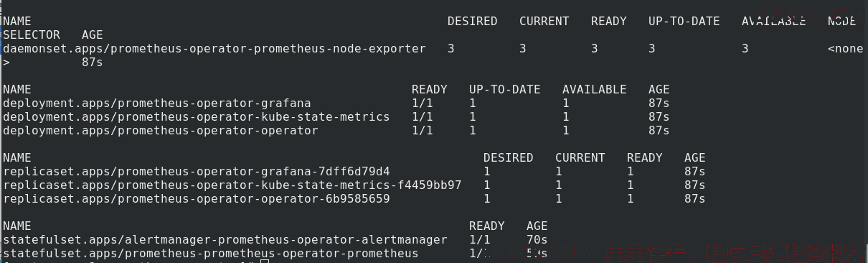Click statefulset.apps/prometheus-prometheus-operator-prometheus line
This screenshot has width=868, height=263.
tap(275, 254)
